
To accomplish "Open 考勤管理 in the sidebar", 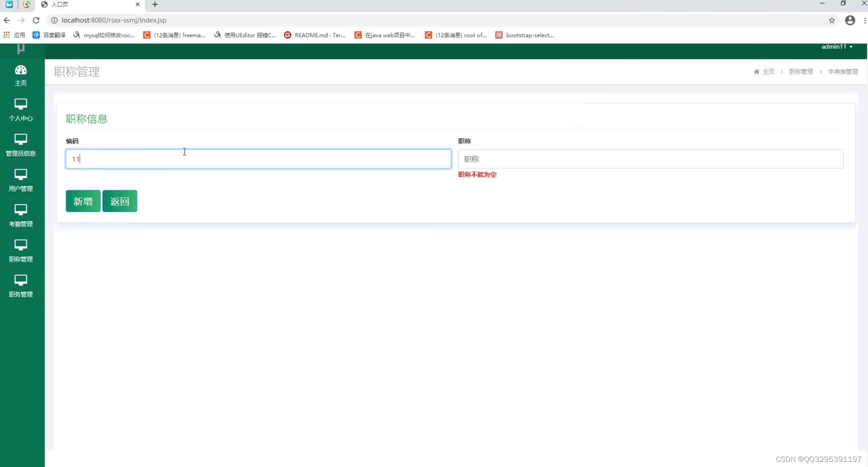I will 21,215.
